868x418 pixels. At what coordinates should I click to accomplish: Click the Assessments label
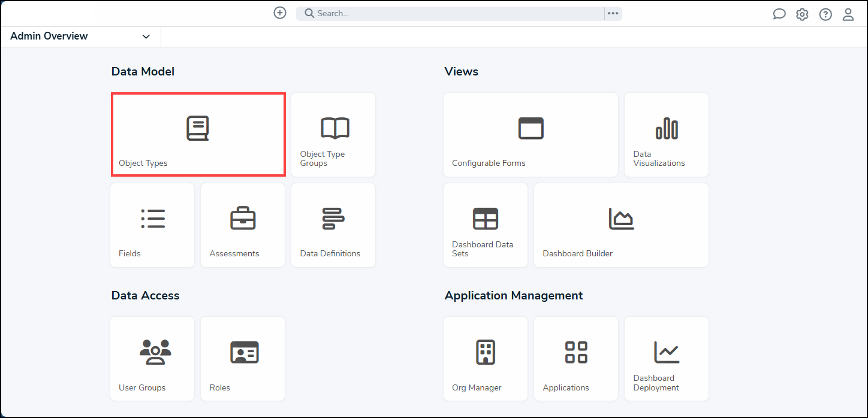point(234,253)
